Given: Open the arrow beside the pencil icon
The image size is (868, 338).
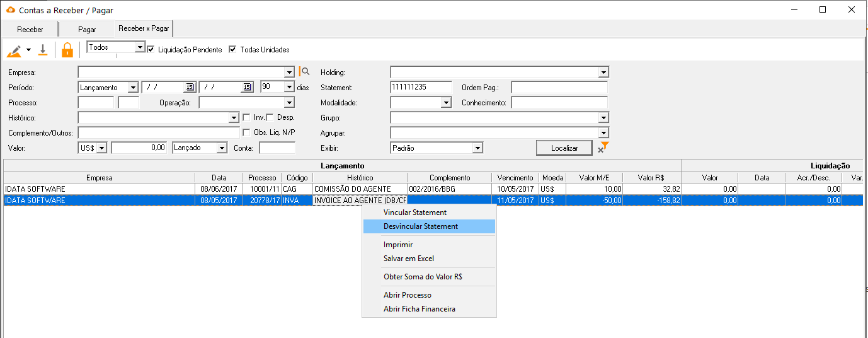Looking at the screenshot, I should click(28, 50).
